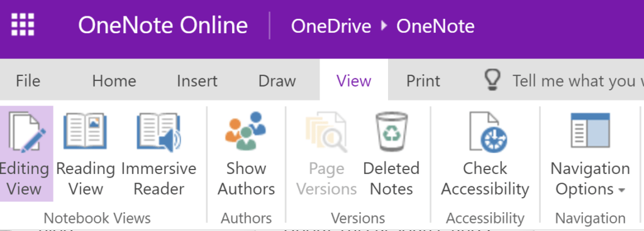Toggle Show Authors
This screenshot has height=231, width=644.
tap(247, 154)
